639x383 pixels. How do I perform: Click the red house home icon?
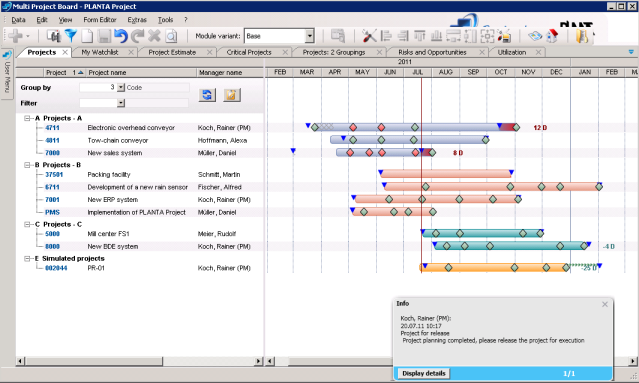click(553, 36)
